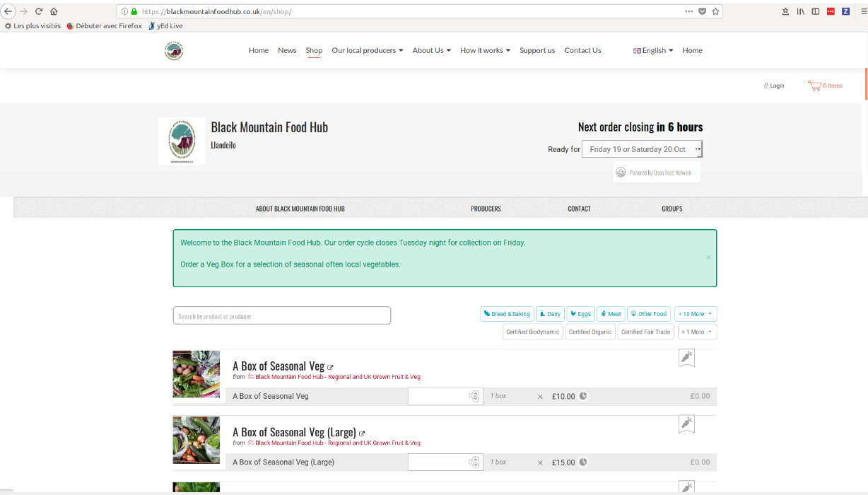The image size is (868, 495).
Task: Click the red extension icon in toolbar
Action: 831,11
